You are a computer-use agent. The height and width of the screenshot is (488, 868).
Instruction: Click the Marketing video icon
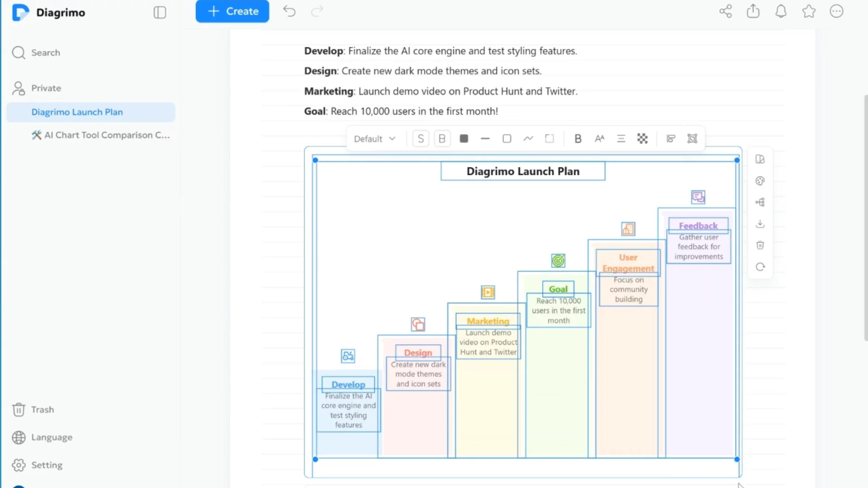tap(488, 292)
